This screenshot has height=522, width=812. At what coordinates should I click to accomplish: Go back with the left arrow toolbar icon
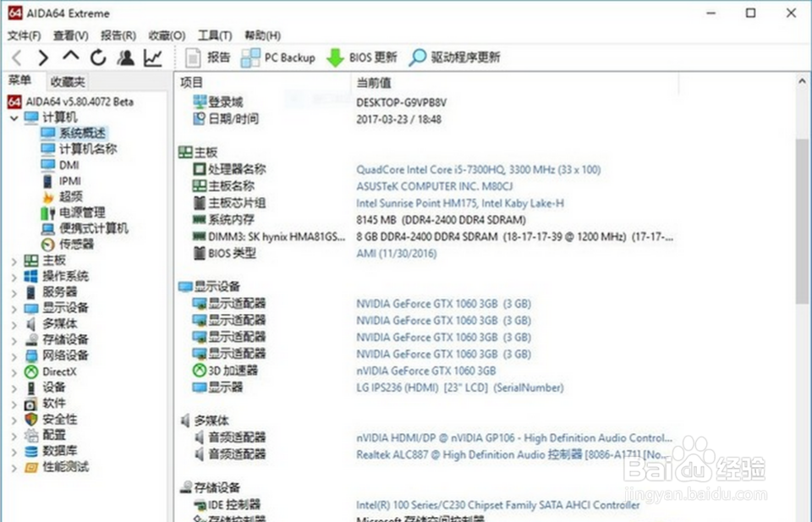pos(17,58)
